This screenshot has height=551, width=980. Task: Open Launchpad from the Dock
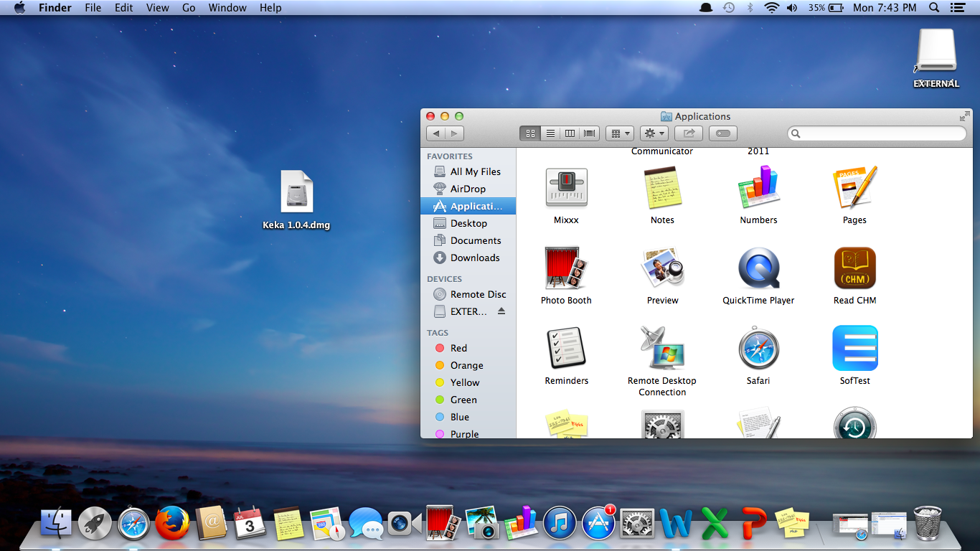(x=95, y=524)
